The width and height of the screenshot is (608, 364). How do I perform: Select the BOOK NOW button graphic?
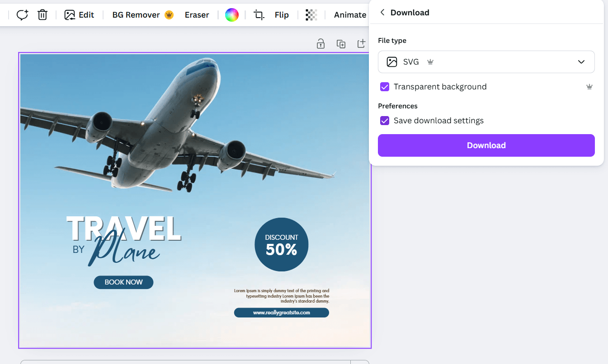pyautogui.click(x=123, y=282)
